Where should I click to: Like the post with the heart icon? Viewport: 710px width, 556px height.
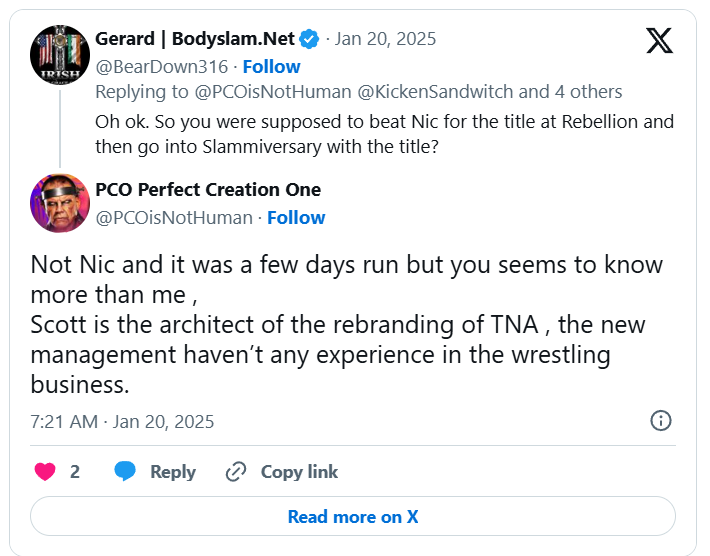45,472
